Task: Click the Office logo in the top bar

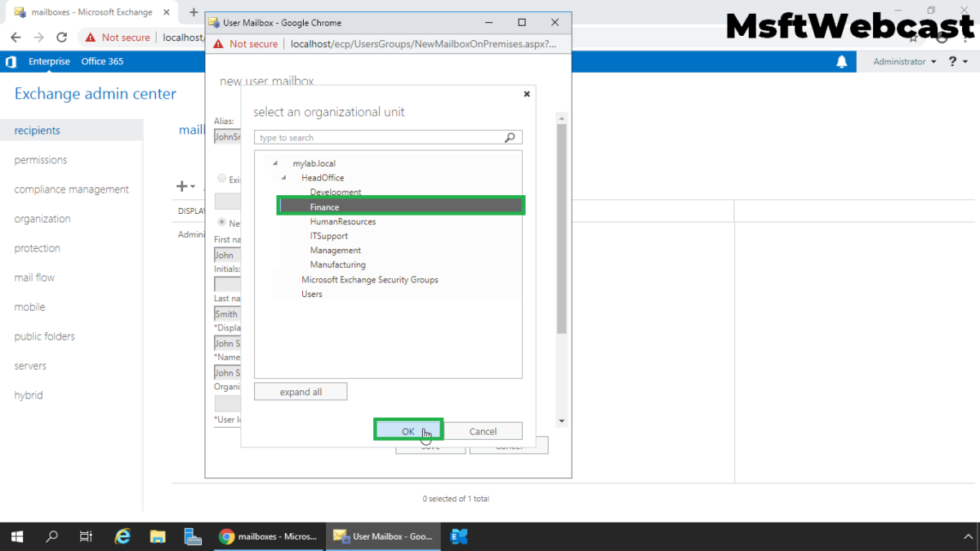Action: pos(11,61)
